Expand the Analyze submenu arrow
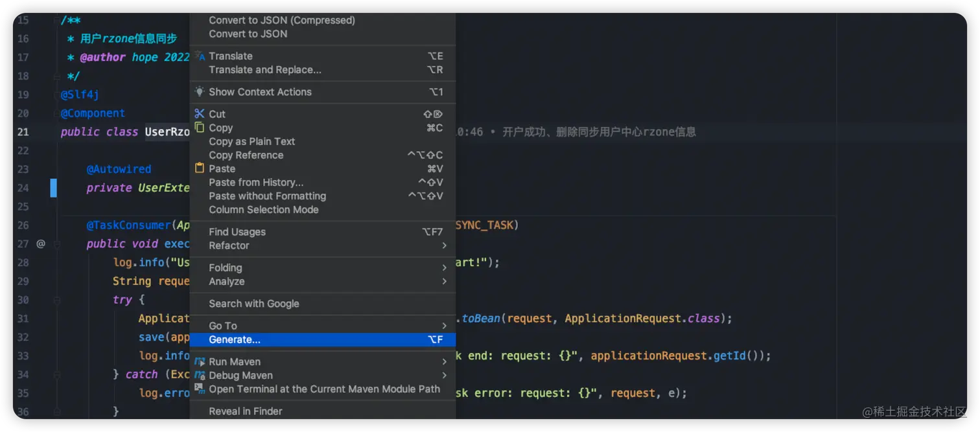This screenshot has height=432, width=980. (444, 281)
